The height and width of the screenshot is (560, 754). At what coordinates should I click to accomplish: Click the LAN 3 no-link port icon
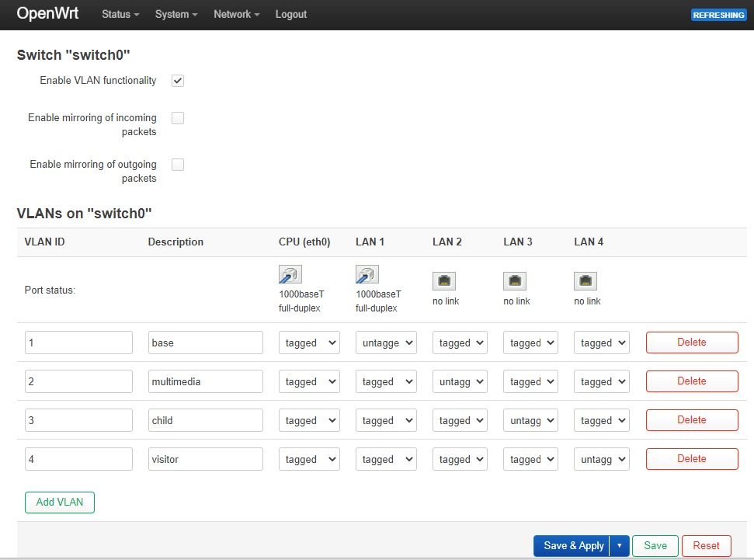[x=515, y=281]
